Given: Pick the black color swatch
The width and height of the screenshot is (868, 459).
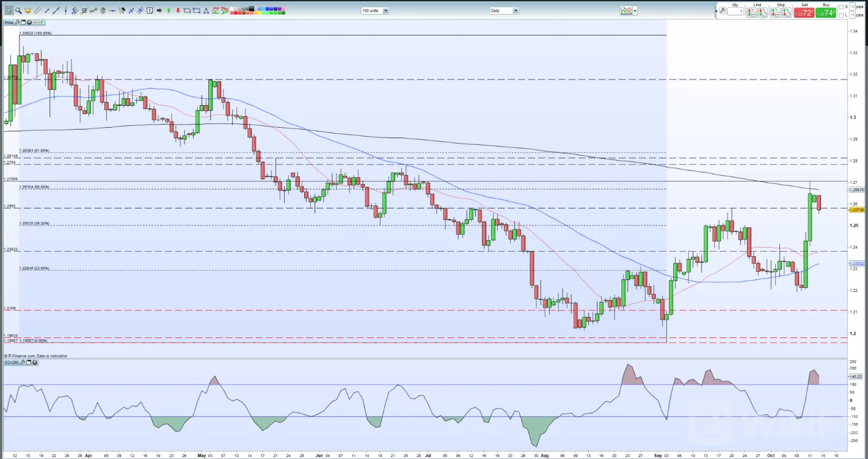Looking at the screenshot, I should pos(252,8).
